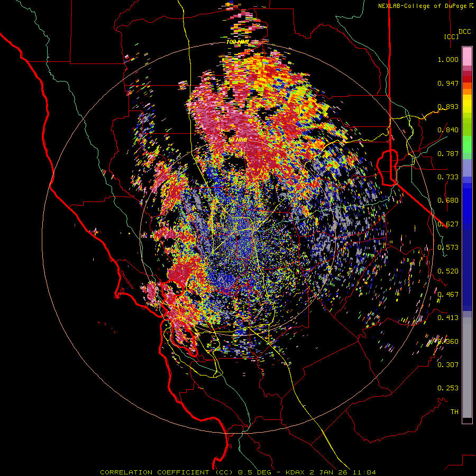This screenshot has width=476, height=476.
Task: Click the DCC product label
Action: click(x=464, y=32)
